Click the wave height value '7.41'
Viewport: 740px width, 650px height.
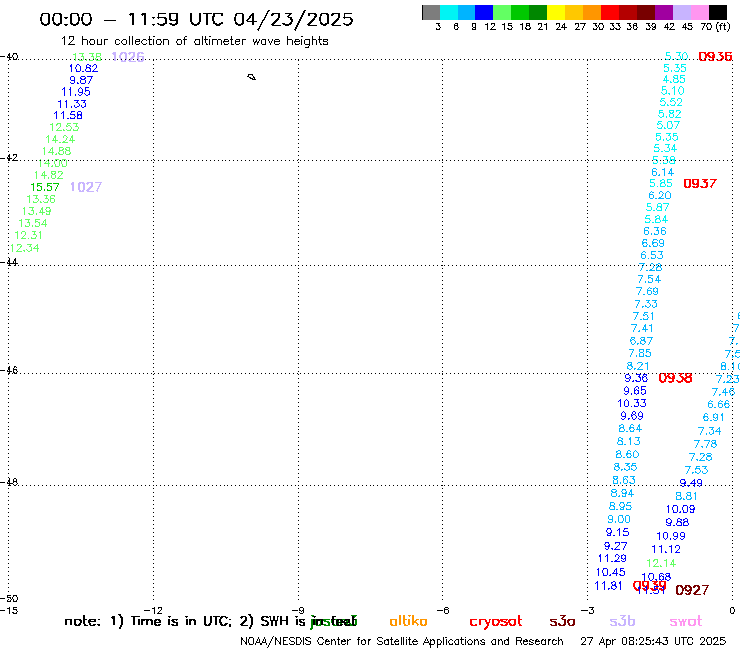coord(642,329)
